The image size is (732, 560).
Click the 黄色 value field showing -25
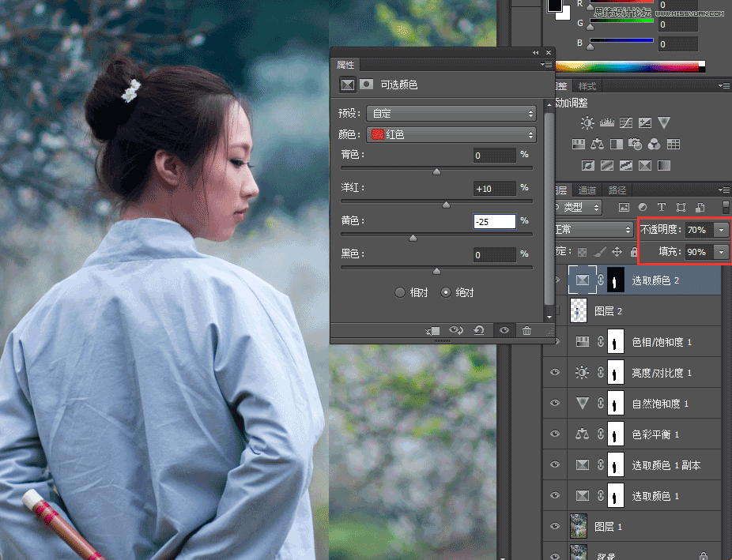click(496, 221)
